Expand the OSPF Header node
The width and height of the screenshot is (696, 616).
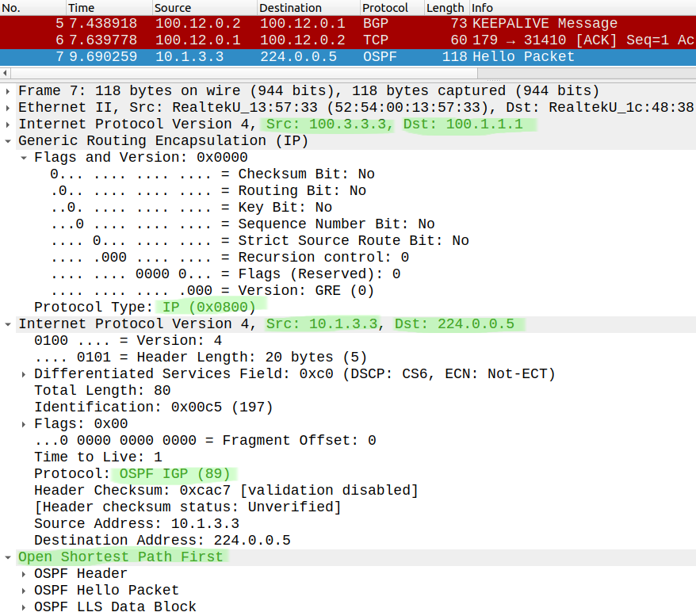point(24,574)
